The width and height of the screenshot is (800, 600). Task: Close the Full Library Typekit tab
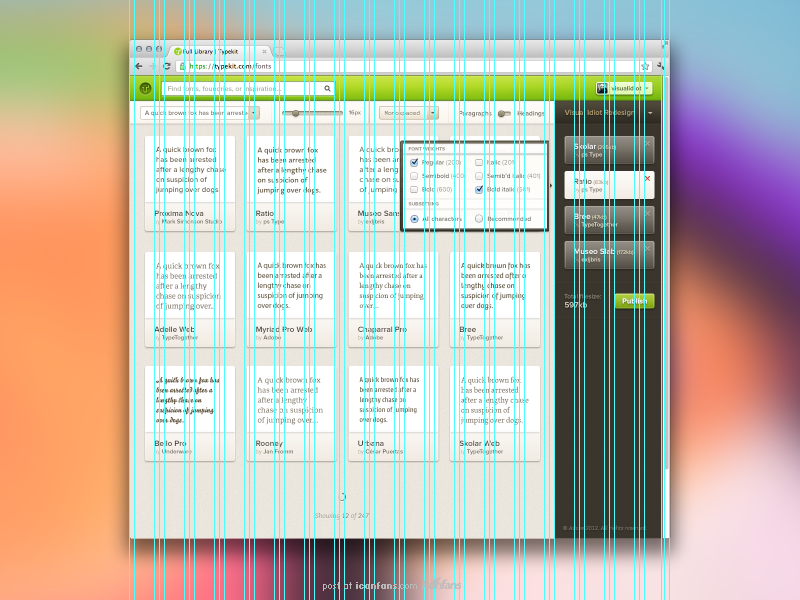(264, 52)
